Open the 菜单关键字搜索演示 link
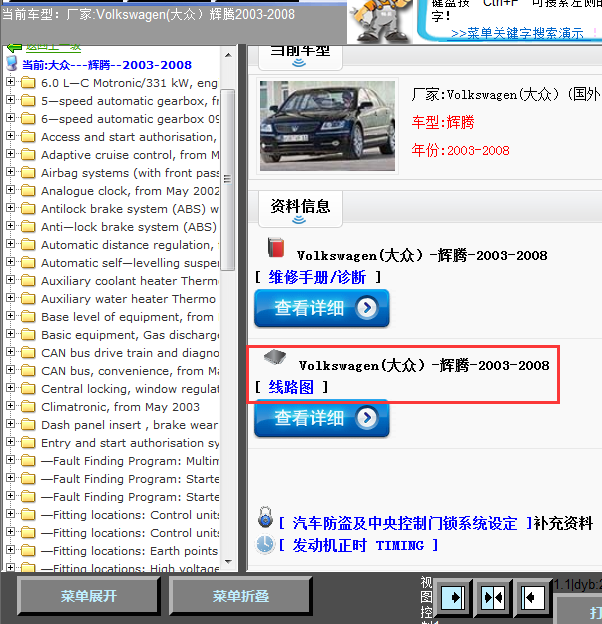Screen dimensions: 602x624 517,33
